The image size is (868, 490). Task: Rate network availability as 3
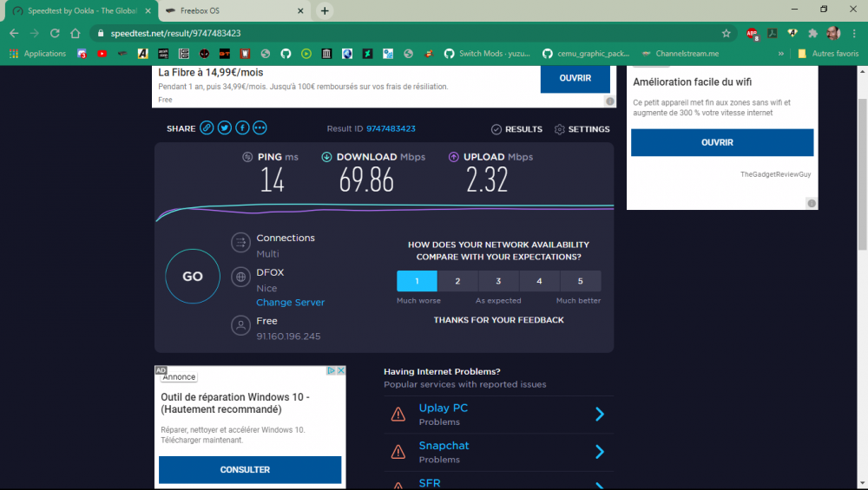click(x=498, y=281)
